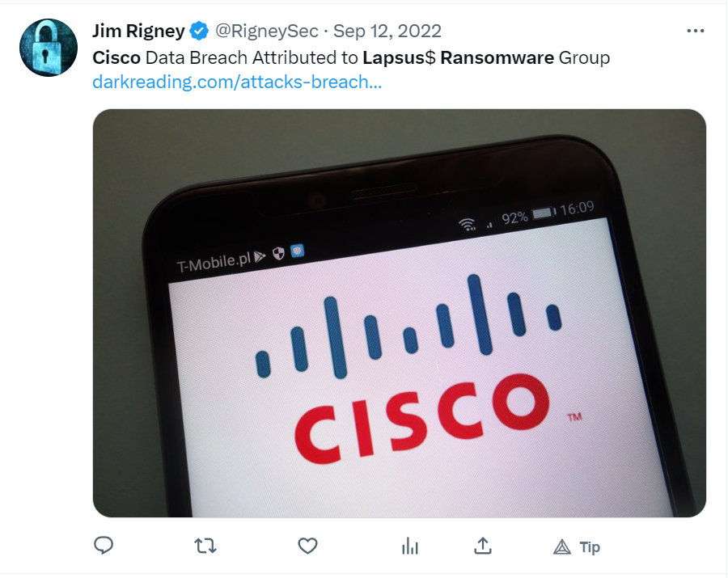
Task: Like the tweet with the heart icon
Action: tap(307, 546)
